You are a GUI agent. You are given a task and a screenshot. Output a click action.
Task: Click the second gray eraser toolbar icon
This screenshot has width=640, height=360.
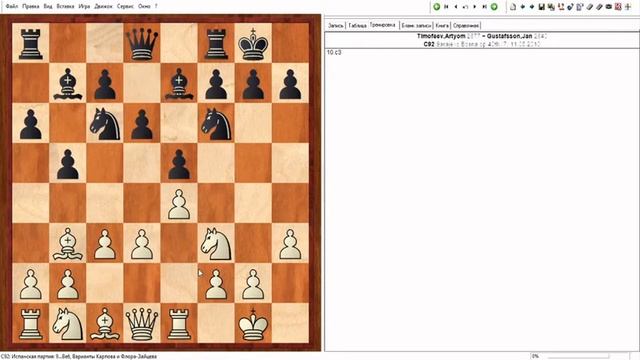point(599,7)
